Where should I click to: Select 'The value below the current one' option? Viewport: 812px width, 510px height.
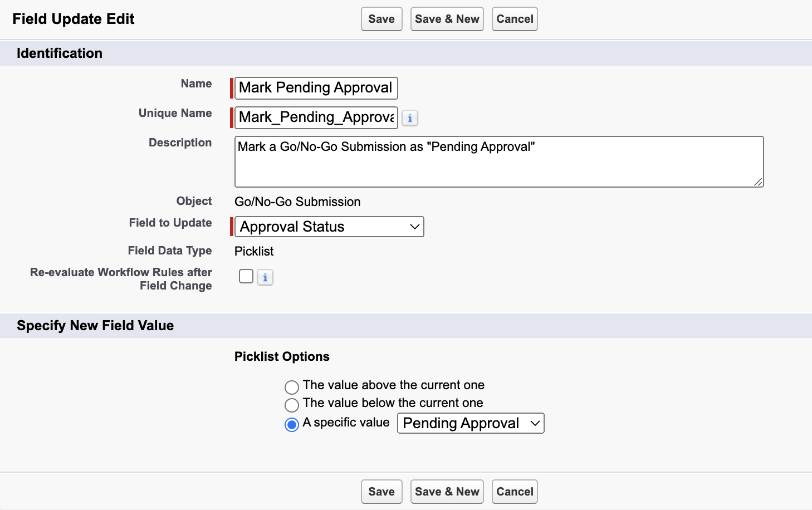tap(292, 405)
